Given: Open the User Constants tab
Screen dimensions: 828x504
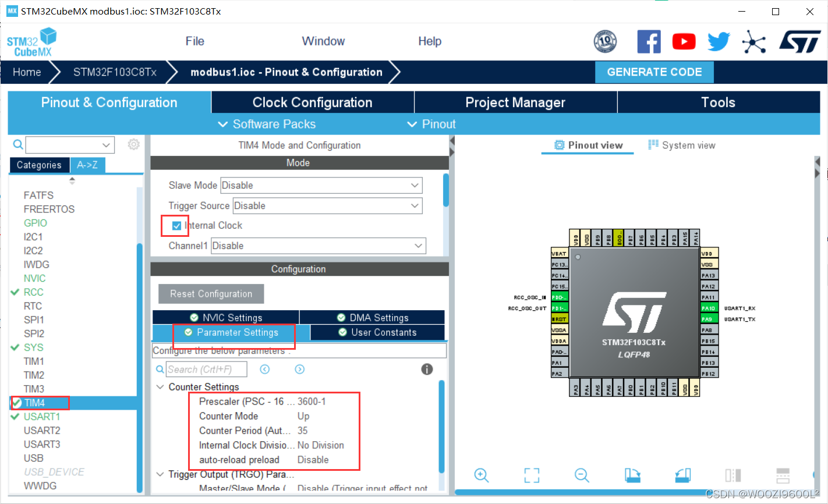Looking at the screenshot, I should click(x=378, y=332).
